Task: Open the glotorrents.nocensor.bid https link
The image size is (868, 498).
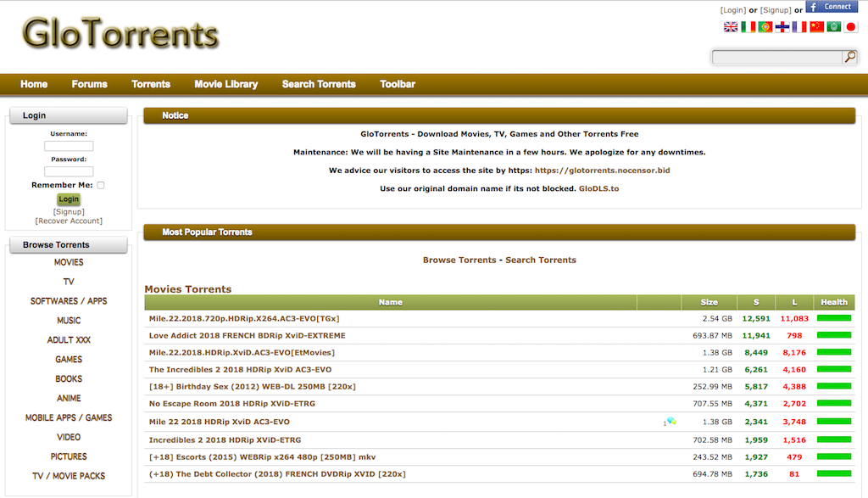Action: tap(603, 170)
